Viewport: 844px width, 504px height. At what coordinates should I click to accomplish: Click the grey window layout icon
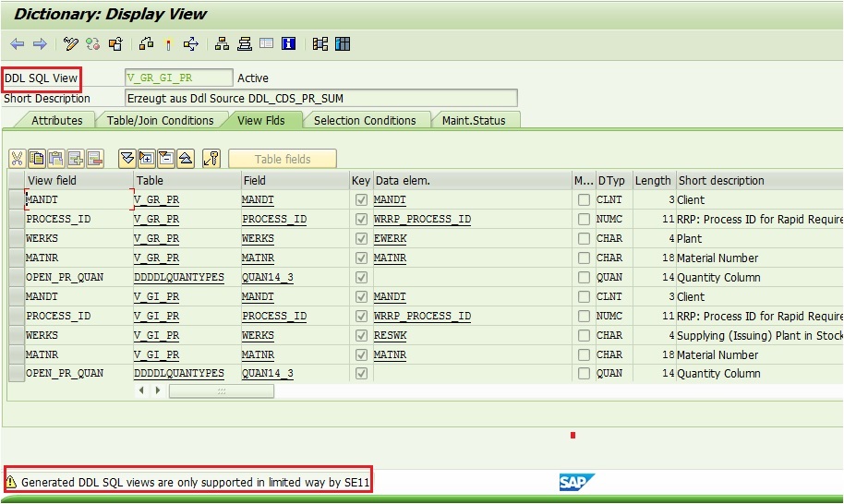point(267,43)
